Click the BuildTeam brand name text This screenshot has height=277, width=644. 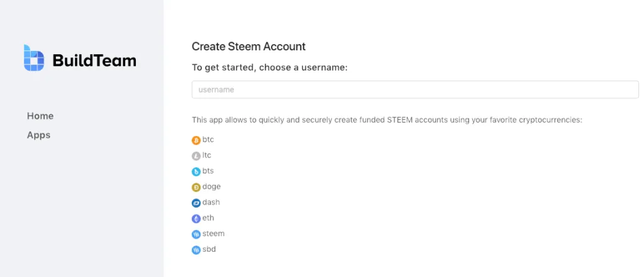point(94,60)
